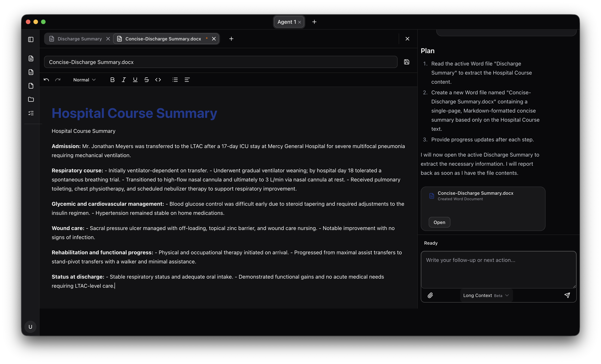Select the spreadsheet file icon in sidebar
The width and height of the screenshot is (601, 364).
tap(31, 72)
